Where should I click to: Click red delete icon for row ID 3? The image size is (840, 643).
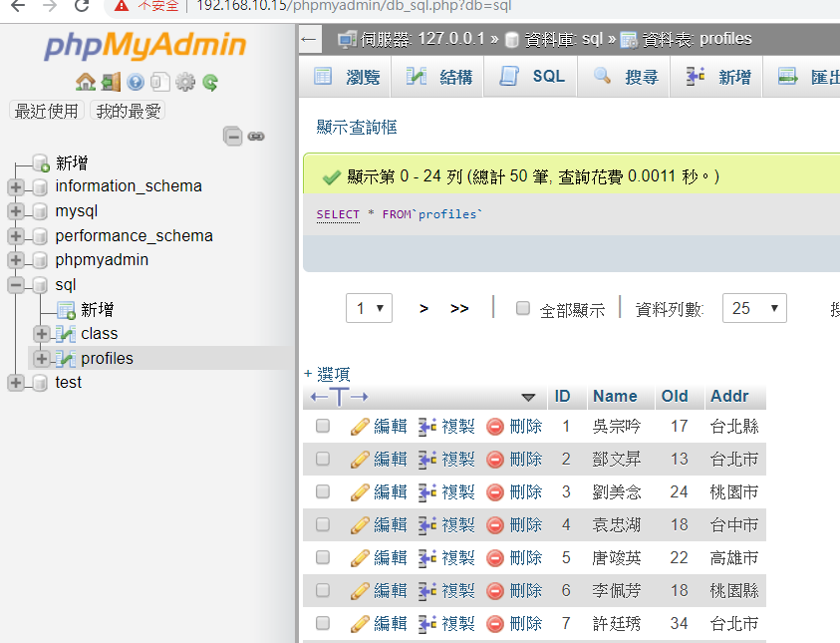495,492
